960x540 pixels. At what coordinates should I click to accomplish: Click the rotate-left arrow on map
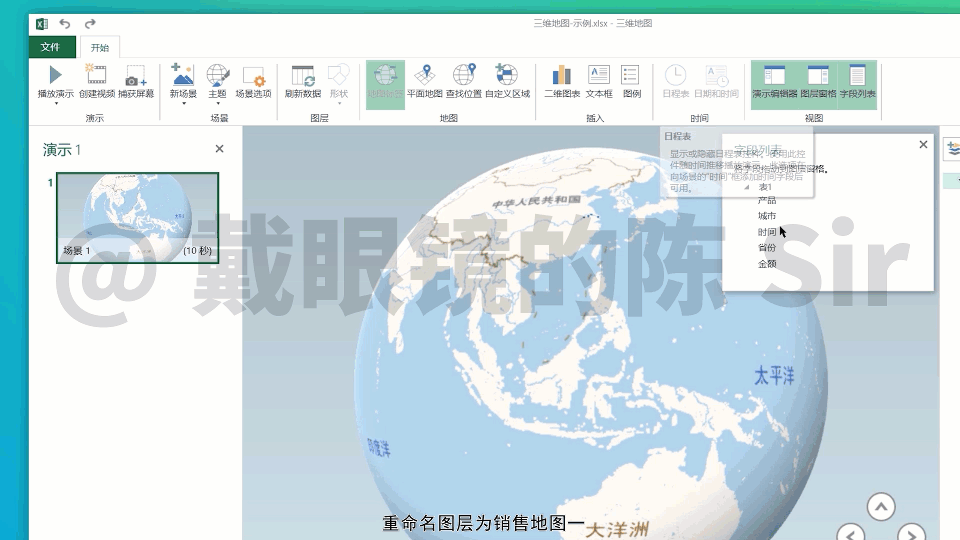850,533
